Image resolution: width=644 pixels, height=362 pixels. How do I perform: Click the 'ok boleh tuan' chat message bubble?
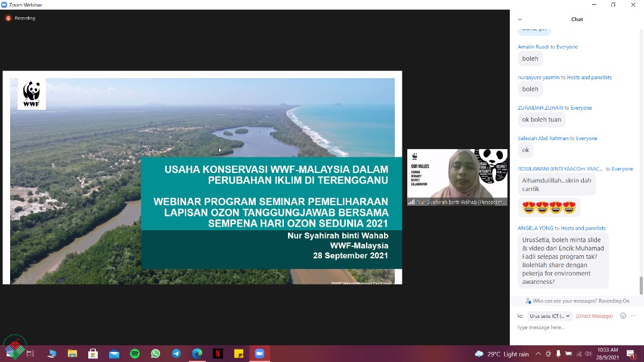point(541,119)
